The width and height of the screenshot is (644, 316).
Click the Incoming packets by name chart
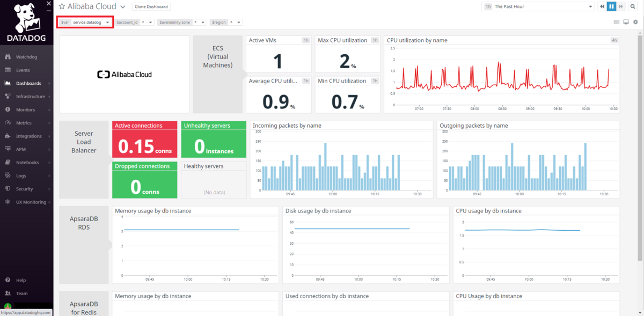[x=341, y=160]
